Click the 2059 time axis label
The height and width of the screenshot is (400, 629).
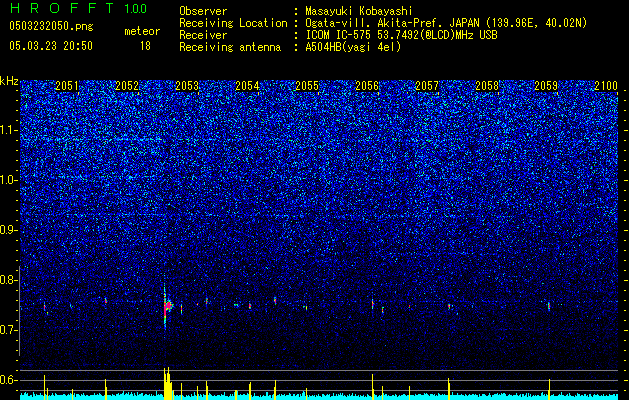tap(546, 86)
